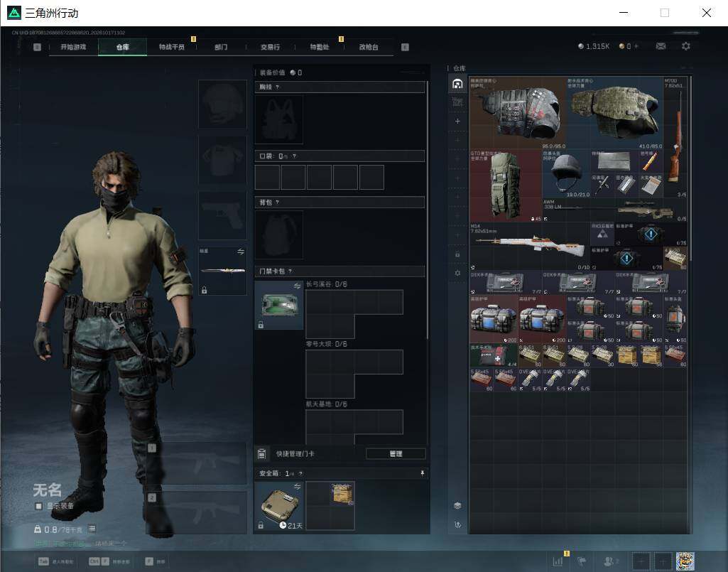Image resolution: width=728 pixels, height=572 pixels.
Task: Click the empty helmet equipment slot
Action: 222,104
